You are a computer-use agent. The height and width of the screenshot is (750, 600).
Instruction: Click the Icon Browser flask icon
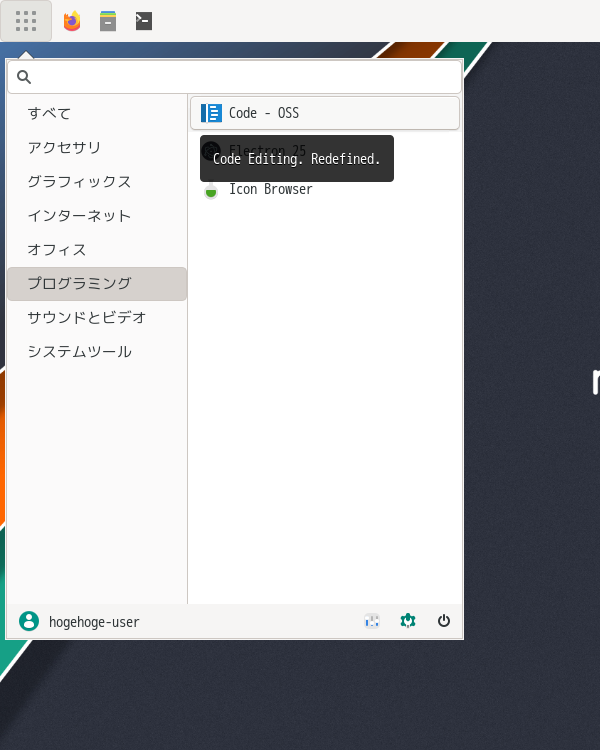[x=211, y=190]
